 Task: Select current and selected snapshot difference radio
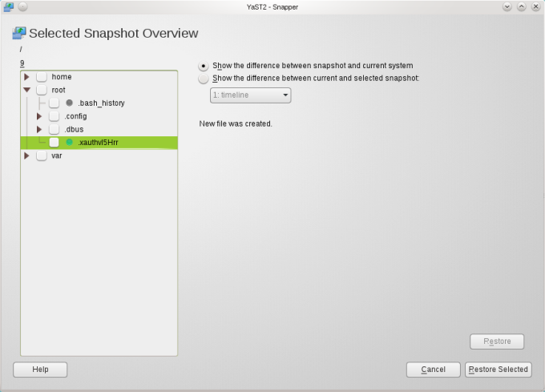coord(204,79)
